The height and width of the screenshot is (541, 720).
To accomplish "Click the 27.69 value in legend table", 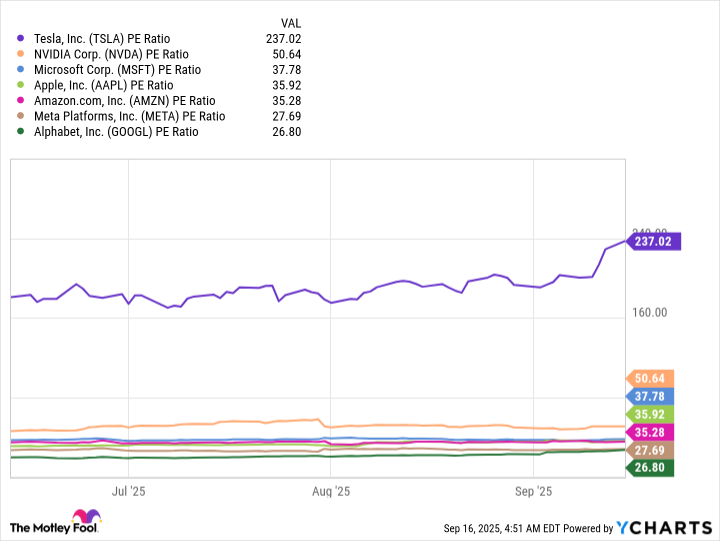I will pyautogui.click(x=287, y=116).
